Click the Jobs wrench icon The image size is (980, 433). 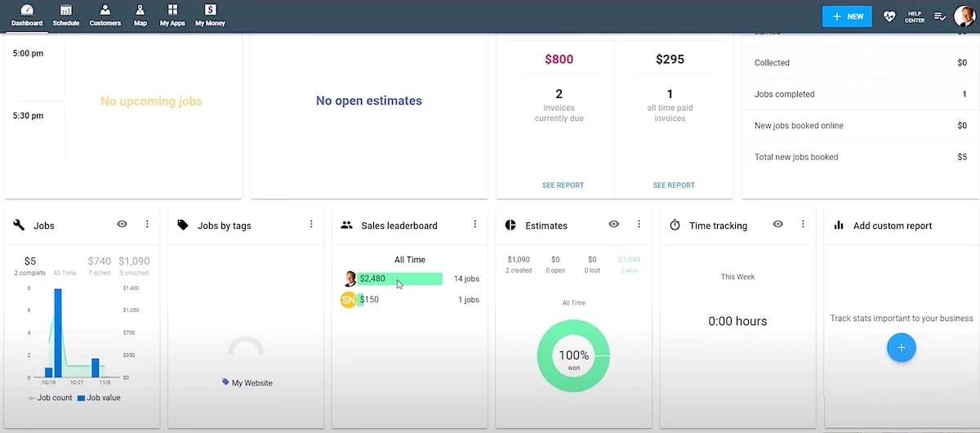(x=19, y=225)
